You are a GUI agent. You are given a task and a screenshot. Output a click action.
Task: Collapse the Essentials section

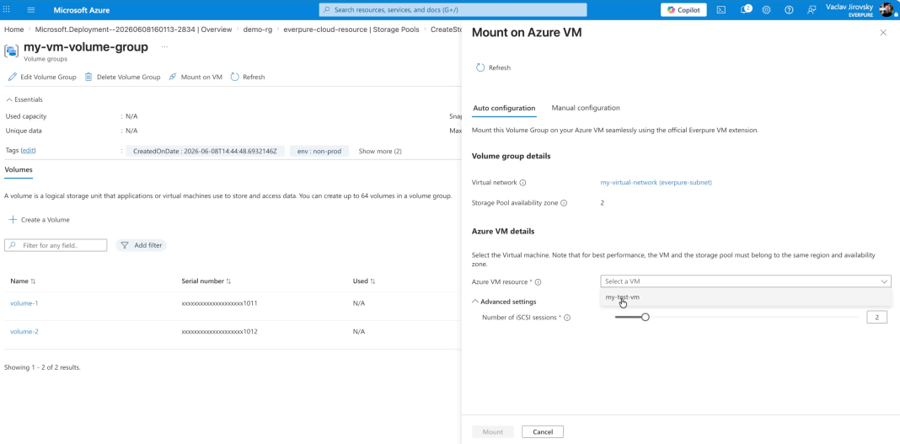(x=24, y=100)
